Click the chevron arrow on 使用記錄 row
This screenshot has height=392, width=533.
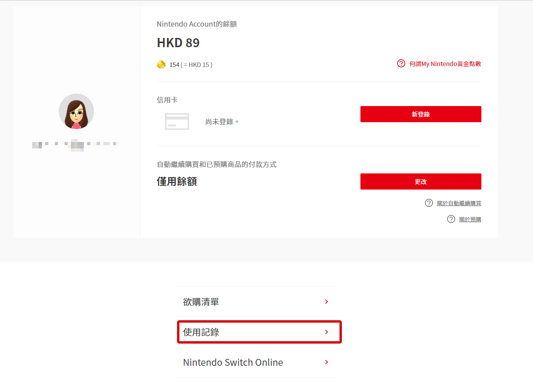click(327, 332)
